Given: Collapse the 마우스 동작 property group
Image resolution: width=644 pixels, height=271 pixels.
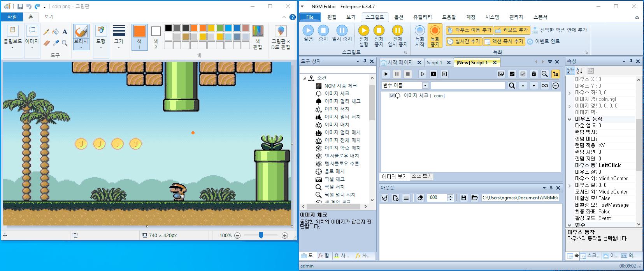Looking at the screenshot, I should [x=570, y=119].
